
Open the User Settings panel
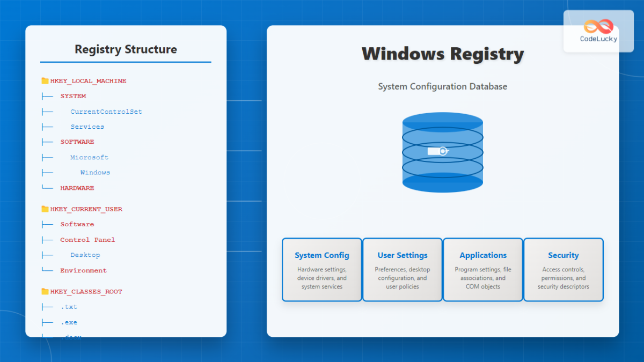[402, 269]
